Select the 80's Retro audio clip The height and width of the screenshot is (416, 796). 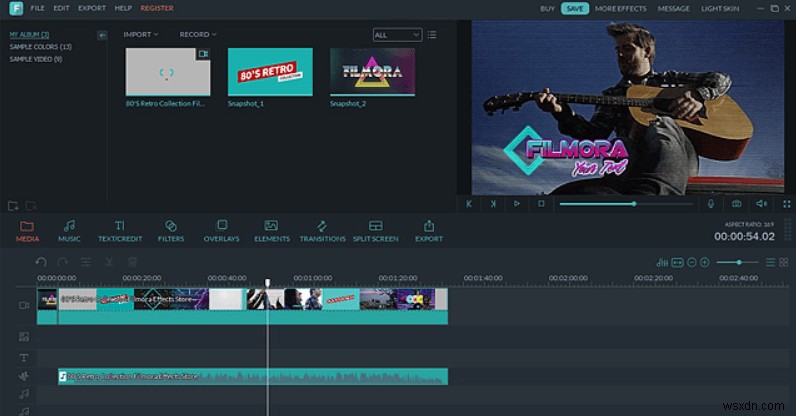pos(253,376)
